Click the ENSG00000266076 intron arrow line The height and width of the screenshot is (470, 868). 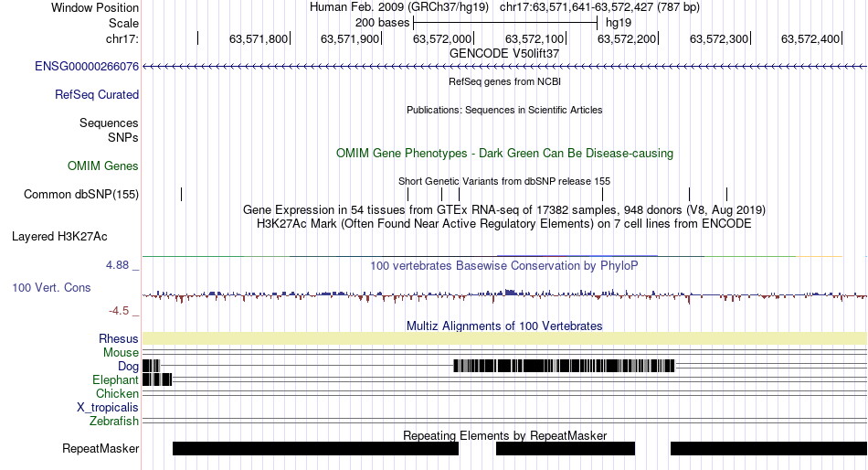[505, 67]
